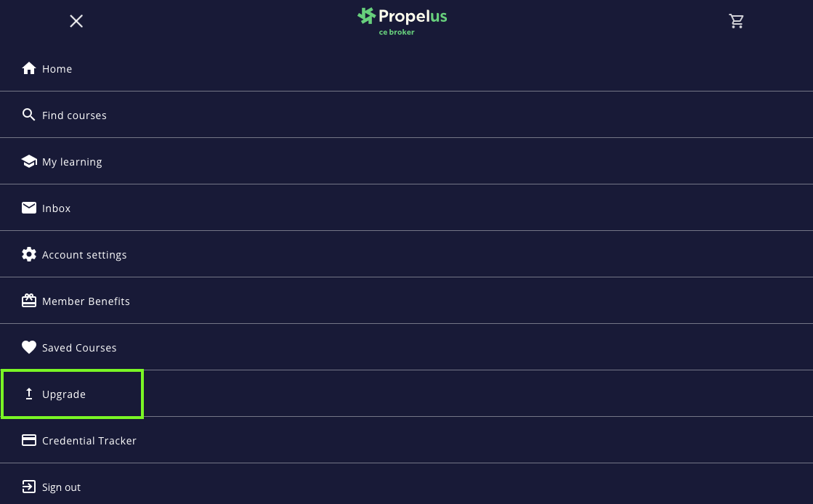
Task: Click the Inbox envelope icon
Action: click(29, 208)
